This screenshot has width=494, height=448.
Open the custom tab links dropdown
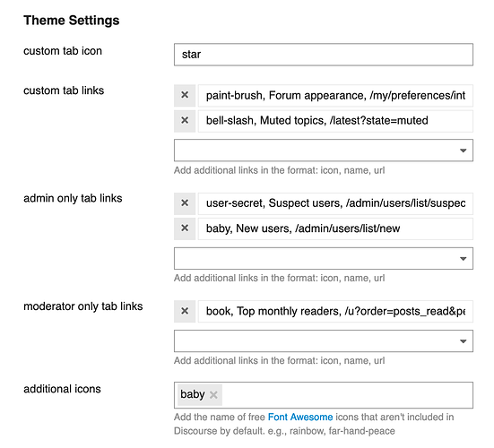[x=324, y=151]
